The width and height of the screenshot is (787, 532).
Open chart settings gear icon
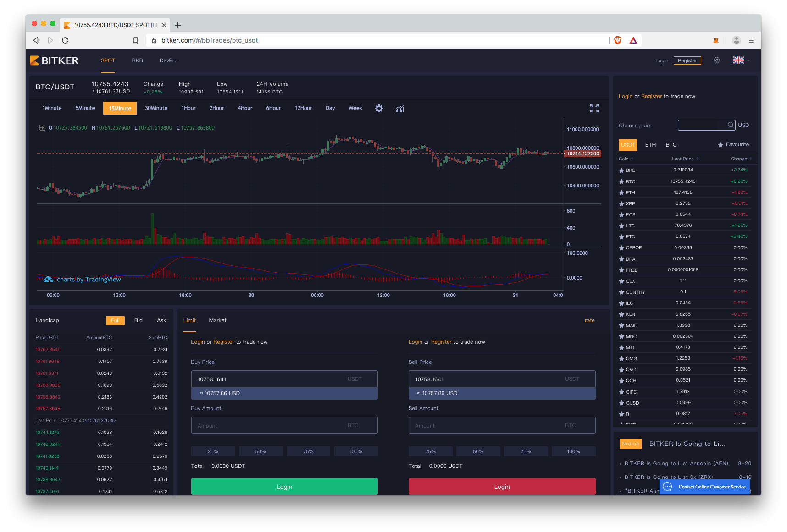tap(379, 109)
